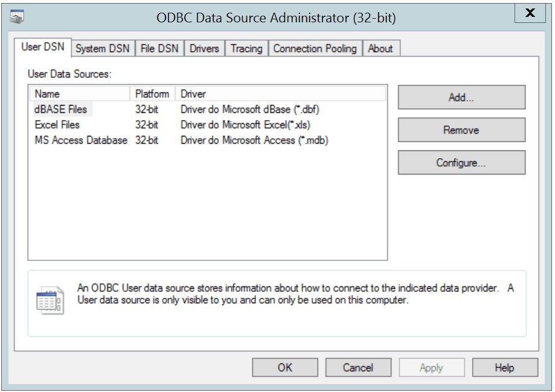Confirm changes with OK
Screen dimensions: 555x392
point(286,367)
